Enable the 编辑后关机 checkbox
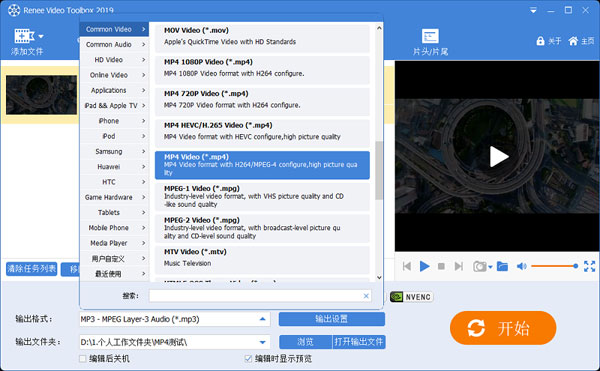The width and height of the screenshot is (600, 371). (x=82, y=358)
